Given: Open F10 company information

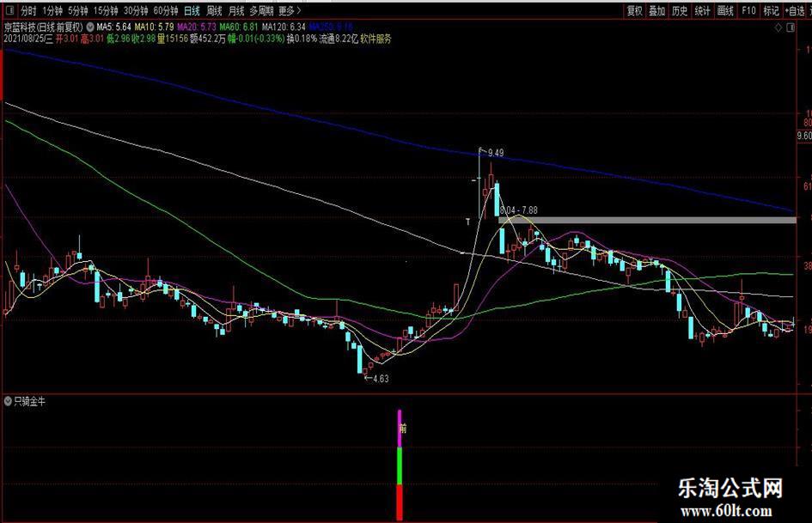Looking at the screenshot, I should pyautogui.click(x=748, y=10).
